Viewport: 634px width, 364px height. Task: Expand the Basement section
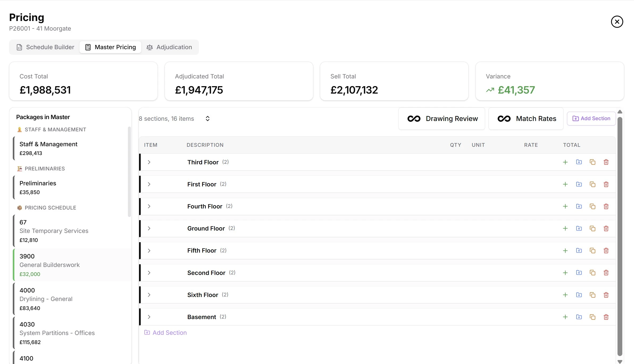[149, 317]
